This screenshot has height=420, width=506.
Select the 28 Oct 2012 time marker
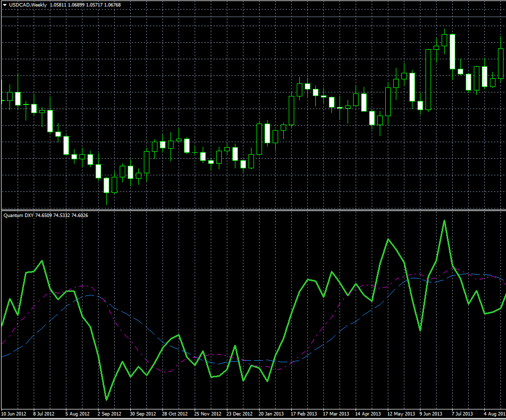tap(174, 414)
